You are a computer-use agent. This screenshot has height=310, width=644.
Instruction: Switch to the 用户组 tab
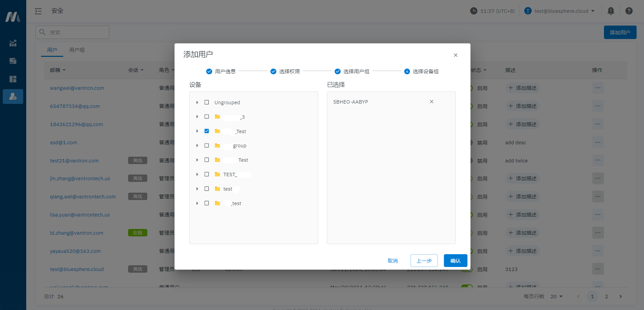[x=77, y=50]
